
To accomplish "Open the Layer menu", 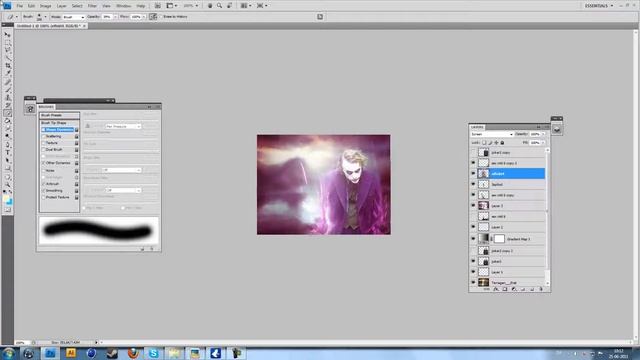I will [61, 6].
